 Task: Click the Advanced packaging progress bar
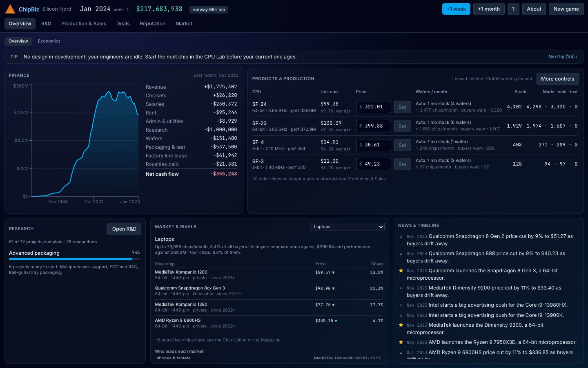click(74, 259)
